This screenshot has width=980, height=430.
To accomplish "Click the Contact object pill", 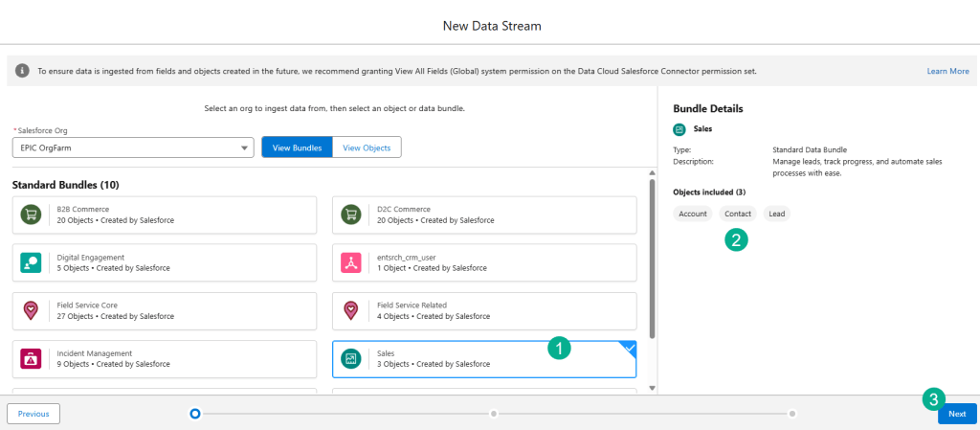I will [x=737, y=214].
